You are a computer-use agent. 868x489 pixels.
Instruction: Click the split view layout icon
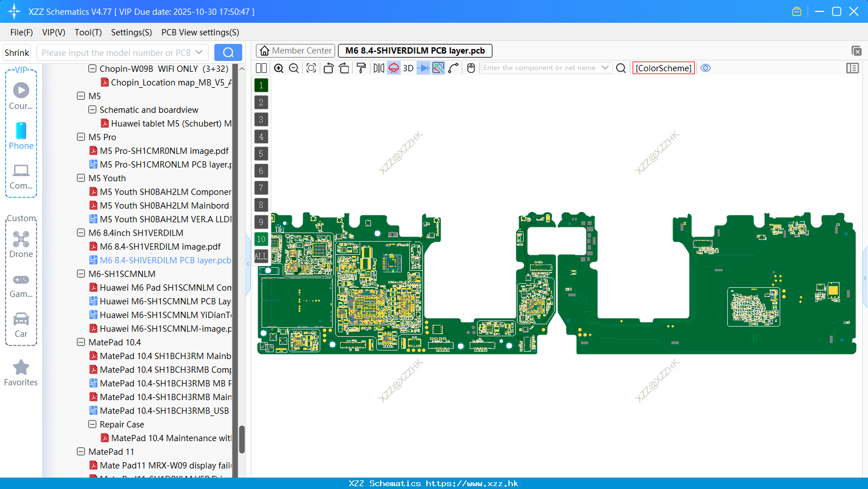pyautogui.click(x=261, y=68)
